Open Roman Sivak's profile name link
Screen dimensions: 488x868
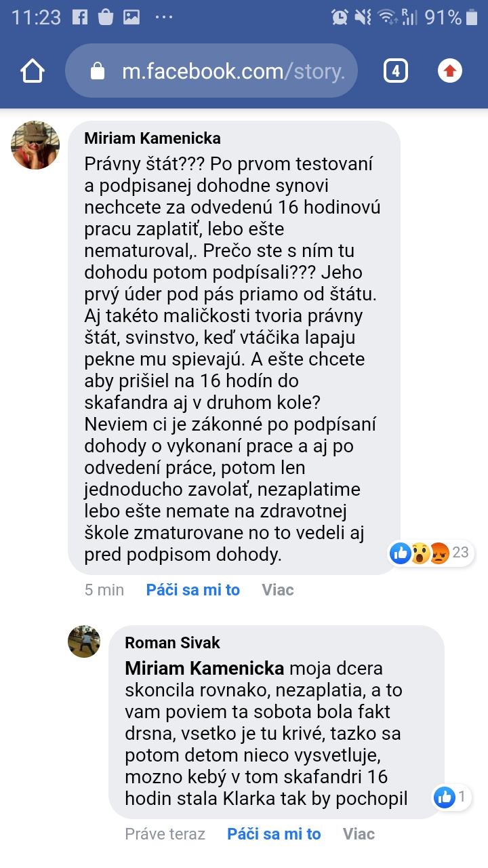tap(173, 643)
